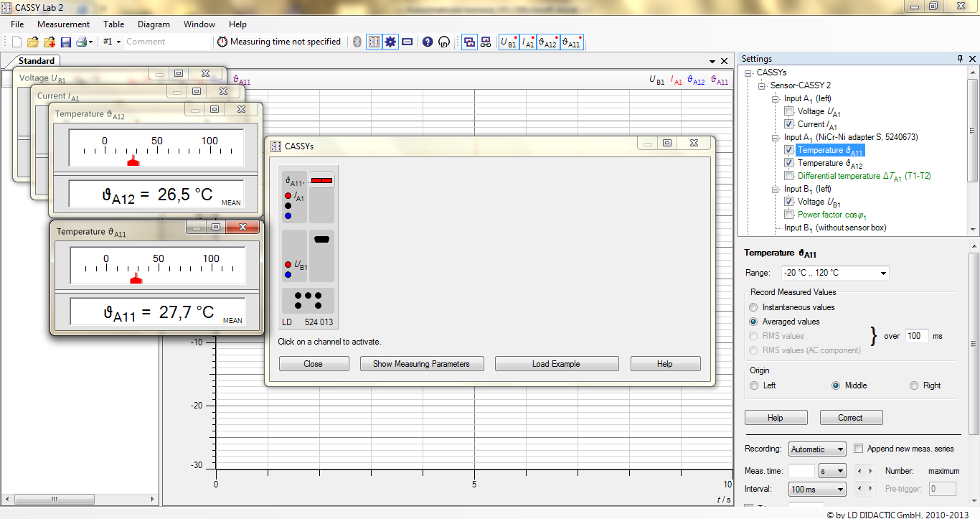Click the group instruments icon
The image size is (980, 519).
pos(486,42)
